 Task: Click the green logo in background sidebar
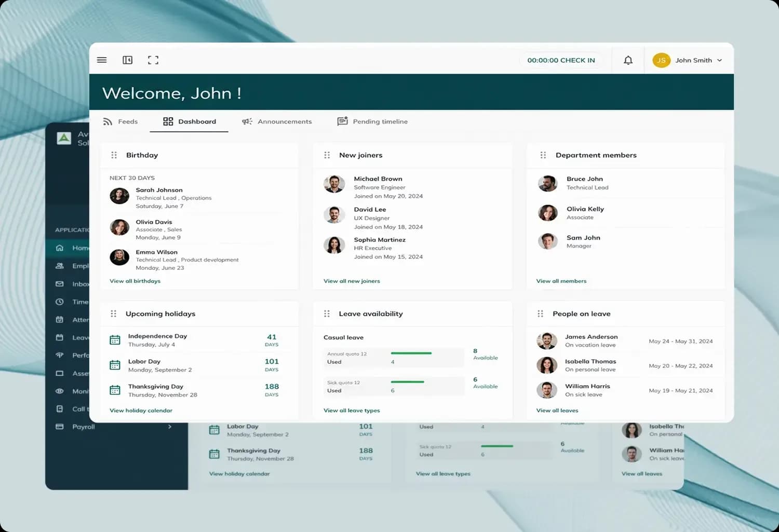64,138
